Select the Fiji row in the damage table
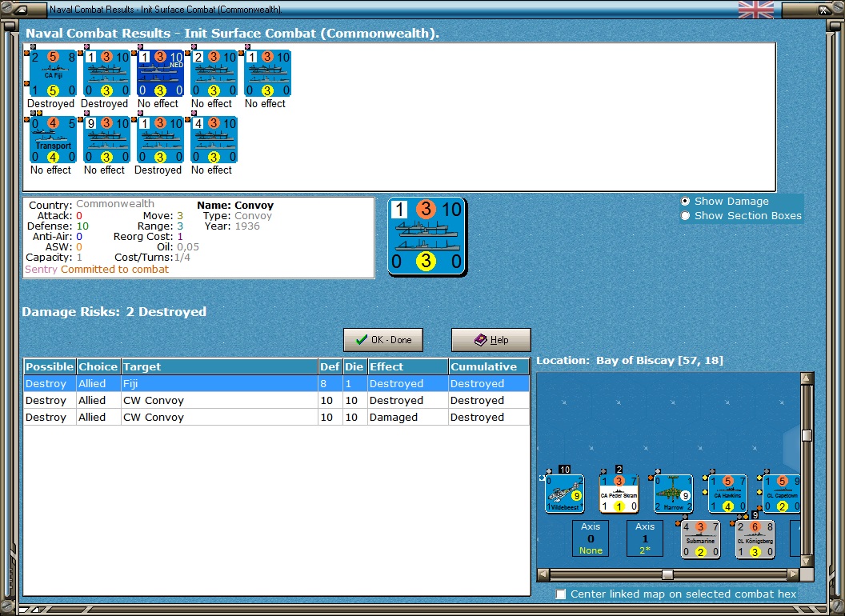 point(276,384)
